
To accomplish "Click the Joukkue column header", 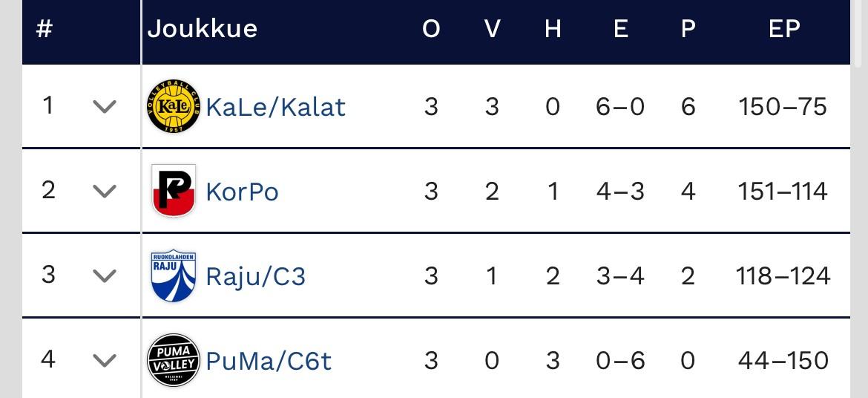I will [x=203, y=29].
